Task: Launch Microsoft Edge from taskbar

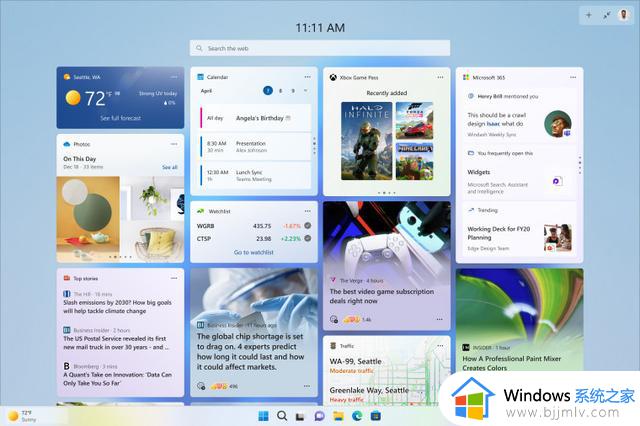Action: click(x=357, y=416)
